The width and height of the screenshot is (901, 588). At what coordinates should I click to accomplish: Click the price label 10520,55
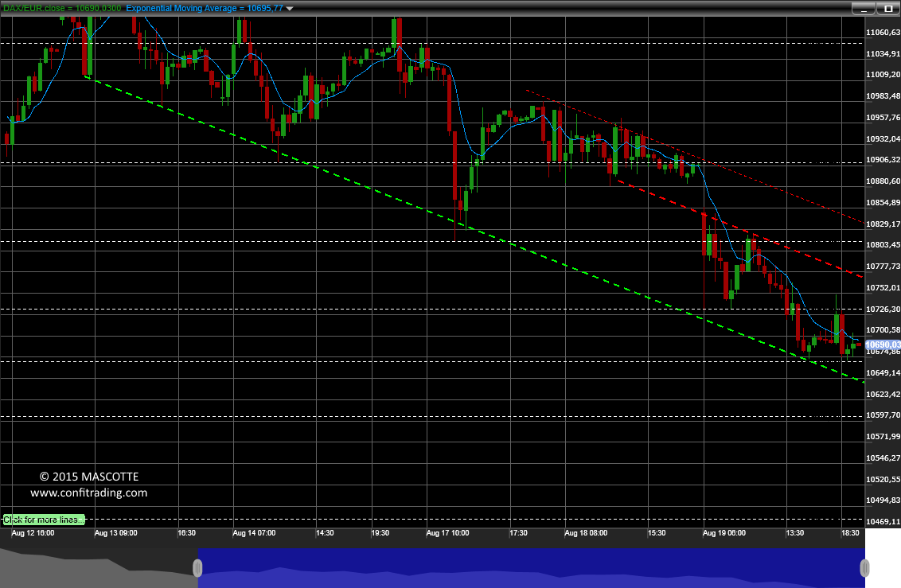tap(883, 479)
